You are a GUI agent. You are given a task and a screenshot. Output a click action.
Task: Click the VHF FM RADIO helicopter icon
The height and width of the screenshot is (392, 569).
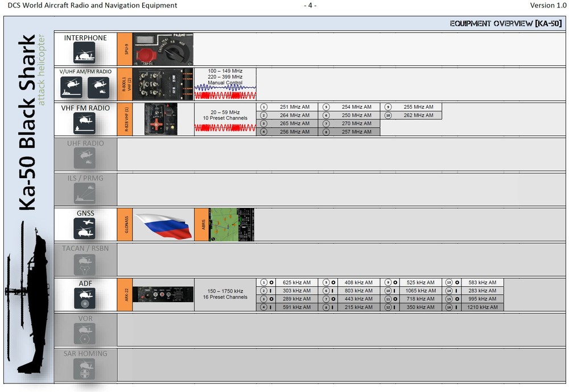84,123
